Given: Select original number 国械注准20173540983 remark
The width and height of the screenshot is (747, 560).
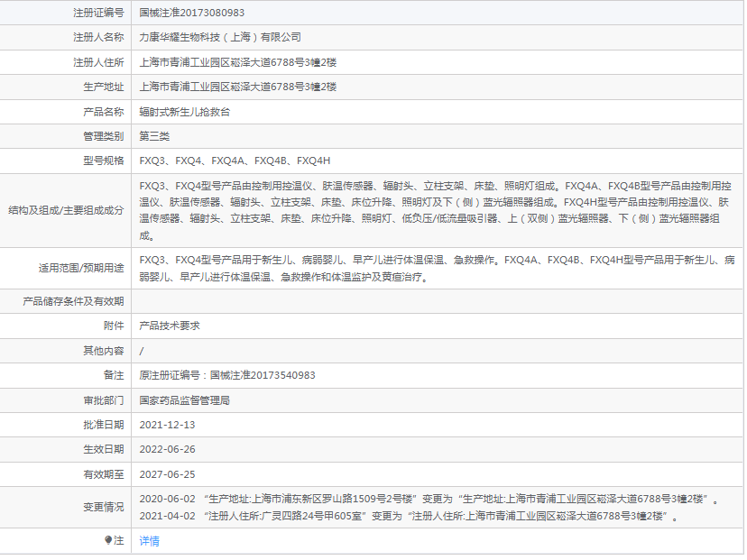Looking at the screenshot, I should tap(227, 375).
